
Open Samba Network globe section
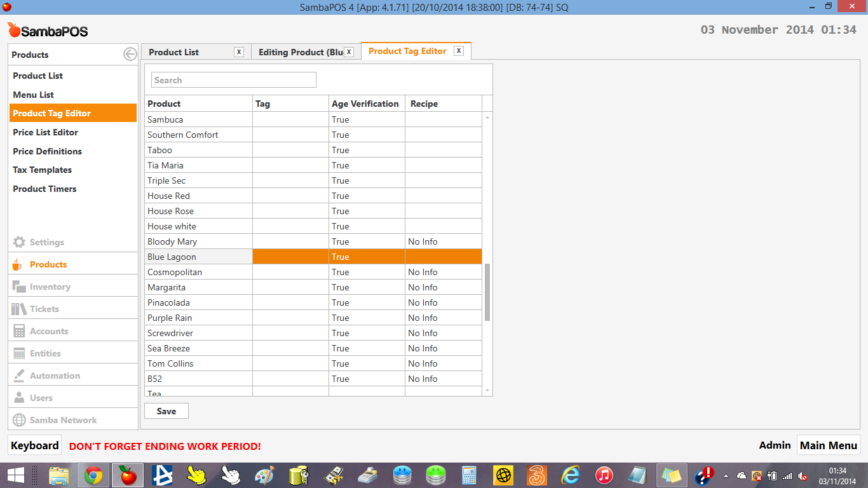[x=19, y=420]
